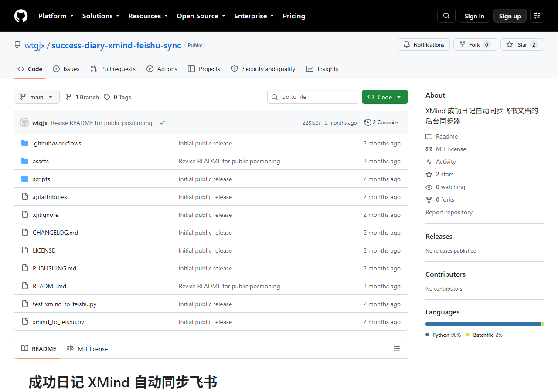This screenshot has width=558, height=392.
Task: Open commit hash 228fc27
Action: coord(312,123)
